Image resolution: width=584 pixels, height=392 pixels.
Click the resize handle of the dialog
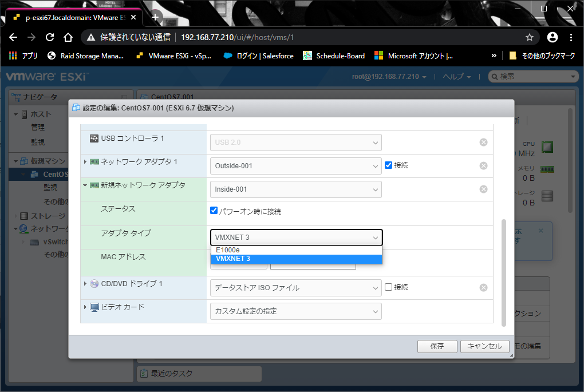click(x=511, y=355)
